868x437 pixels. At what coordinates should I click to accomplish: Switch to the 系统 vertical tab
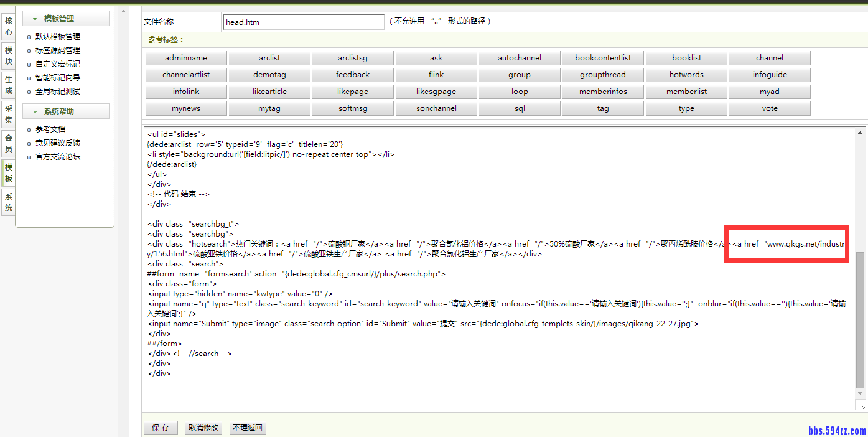(x=8, y=202)
